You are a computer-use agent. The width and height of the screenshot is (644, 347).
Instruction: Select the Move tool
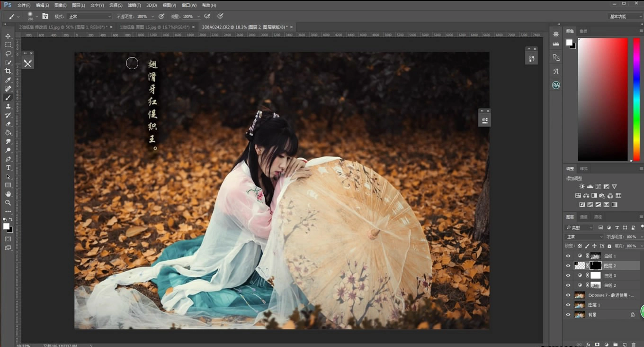(x=8, y=36)
